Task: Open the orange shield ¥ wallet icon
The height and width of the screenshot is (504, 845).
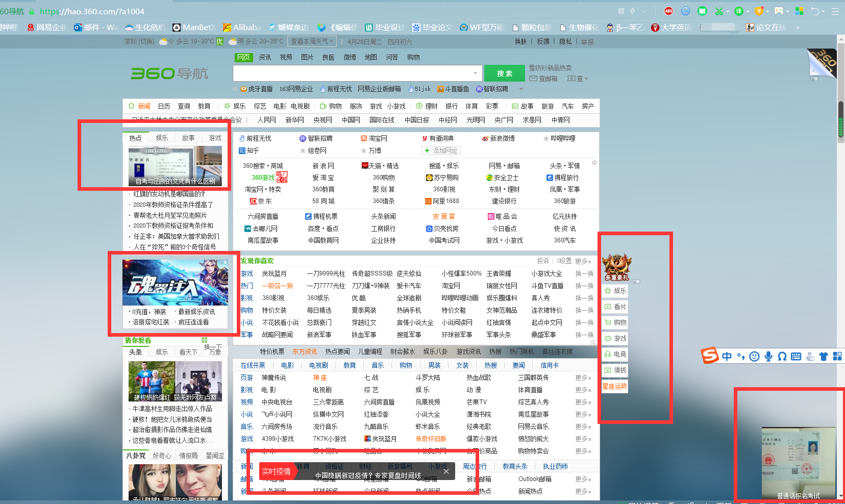Action: pyautogui.click(x=759, y=11)
